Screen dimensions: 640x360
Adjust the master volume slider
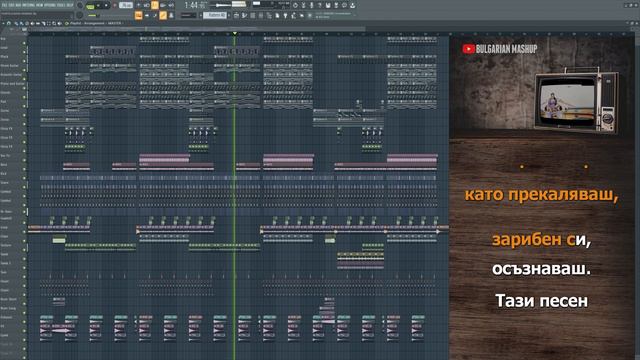[220, 5]
